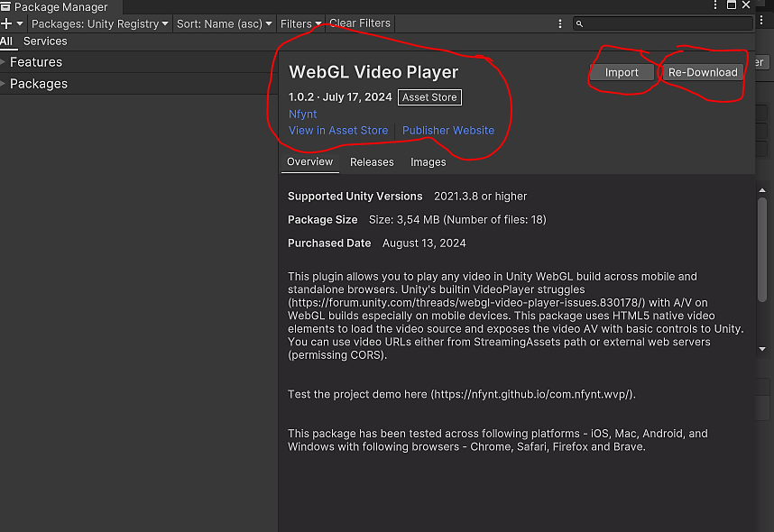Click the description scrollbar thumb

tap(762, 249)
